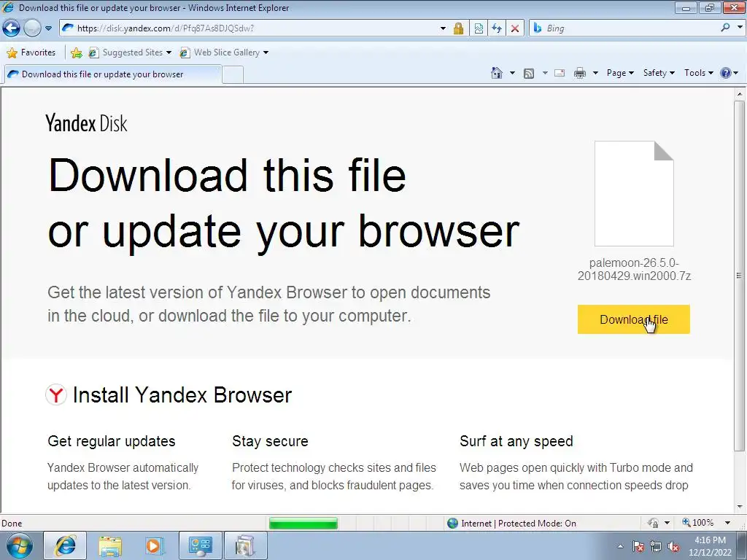Click the scrollbar up arrow
The width and height of the screenshot is (747, 560).
pos(740,94)
